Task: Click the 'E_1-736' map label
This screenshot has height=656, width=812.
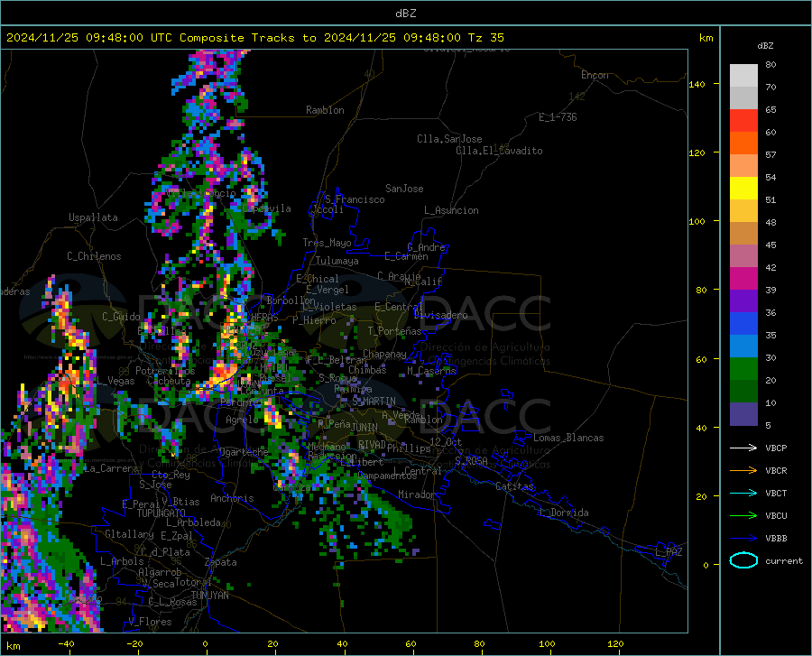Action: click(558, 117)
